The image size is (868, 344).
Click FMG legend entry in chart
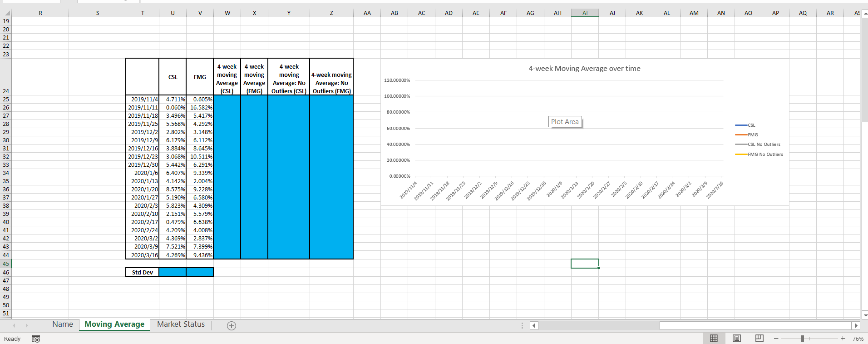(x=746, y=135)
